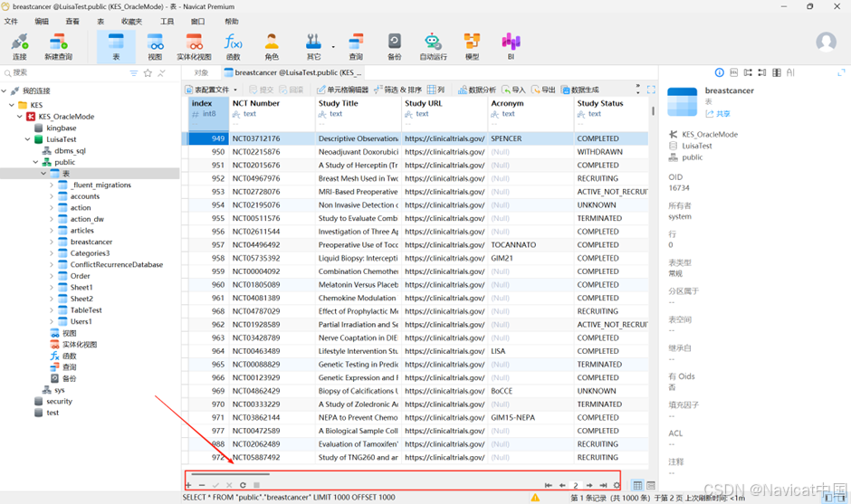Open 数据生成 data generation
Viewport: 851px width, 504px height.
[x=579, y=90]
